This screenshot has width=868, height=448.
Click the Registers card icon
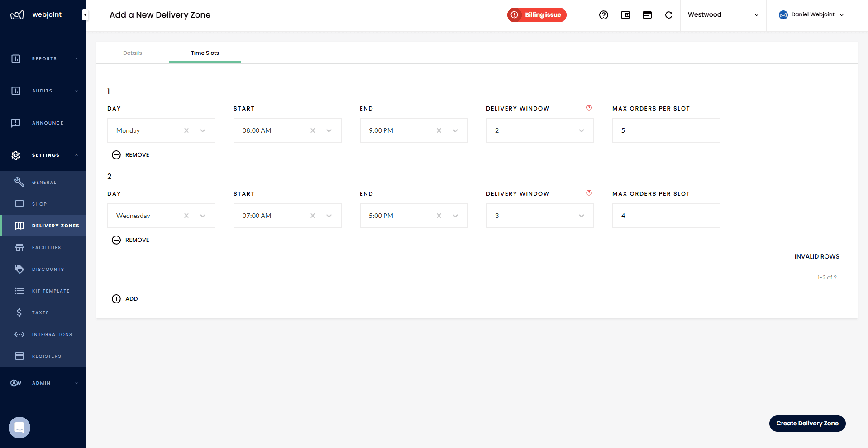tap(19, 356)
